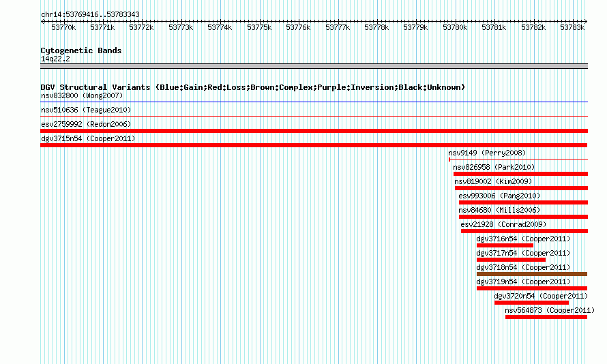This screenshot has height=364, width=607.
Task: Click the red bar under nsv826958 (Park2010)
Action: (520, 174)
